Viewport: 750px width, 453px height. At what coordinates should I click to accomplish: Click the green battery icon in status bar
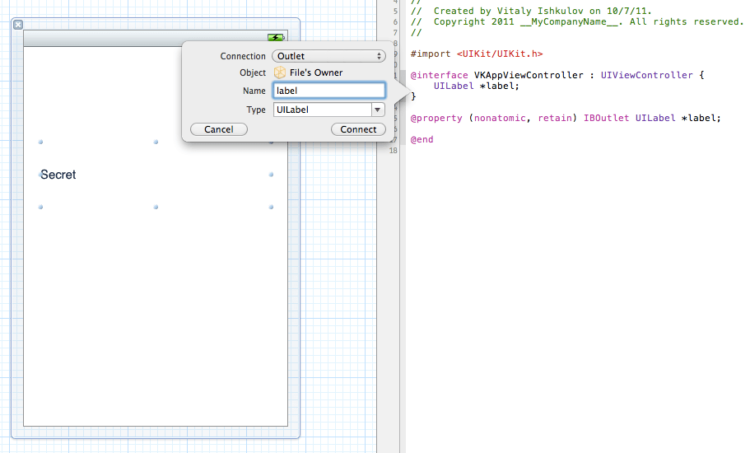pyautogui.click(x=276, y=37)
